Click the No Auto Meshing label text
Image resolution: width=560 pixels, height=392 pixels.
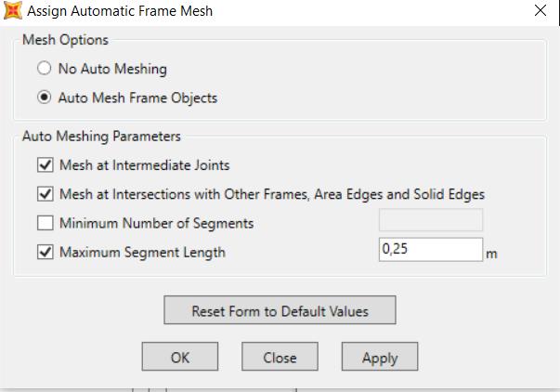pyautogui.click(x=112, y=69)
